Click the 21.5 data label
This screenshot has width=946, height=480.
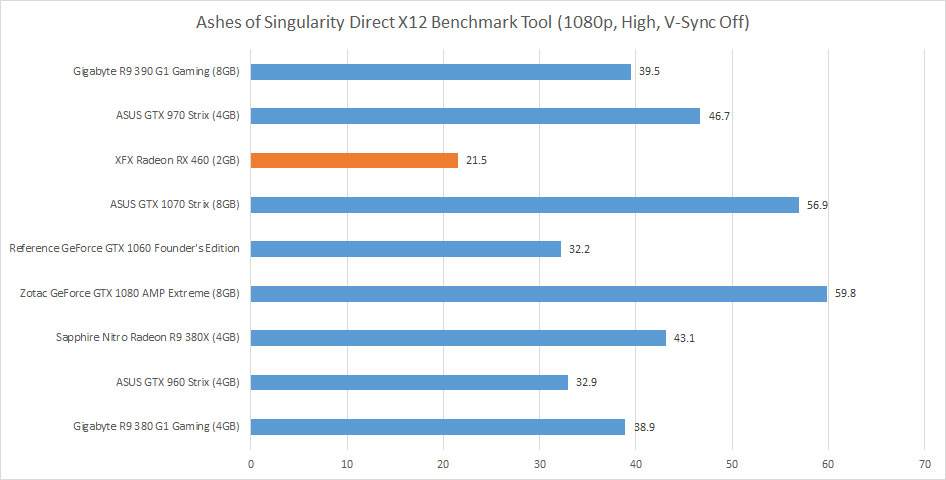[477, 160]
